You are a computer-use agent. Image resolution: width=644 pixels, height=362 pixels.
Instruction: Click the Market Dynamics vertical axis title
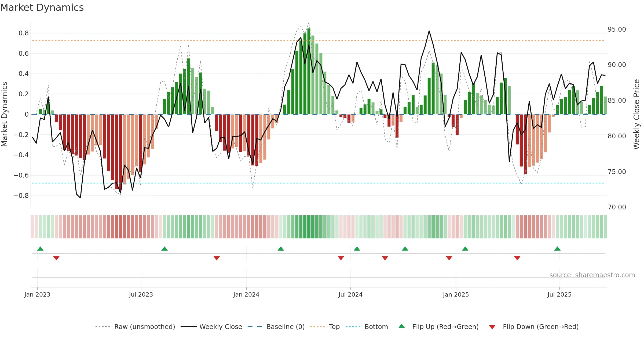coord(4,114)
